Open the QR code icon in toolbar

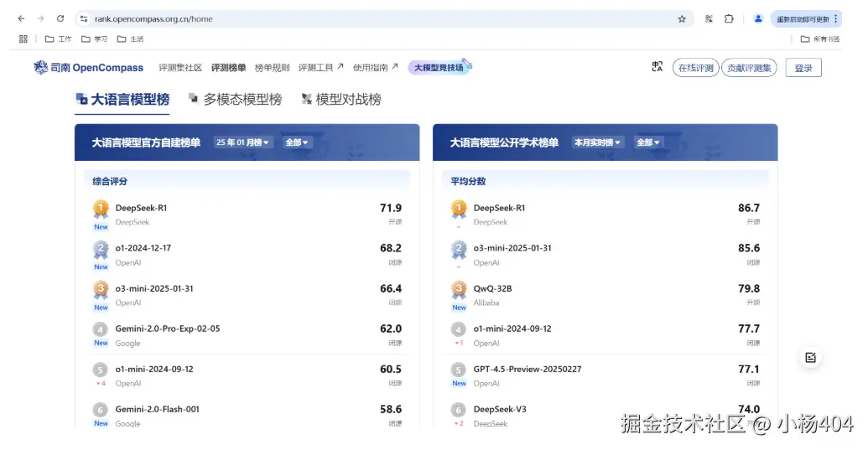(x=709, y=18)
